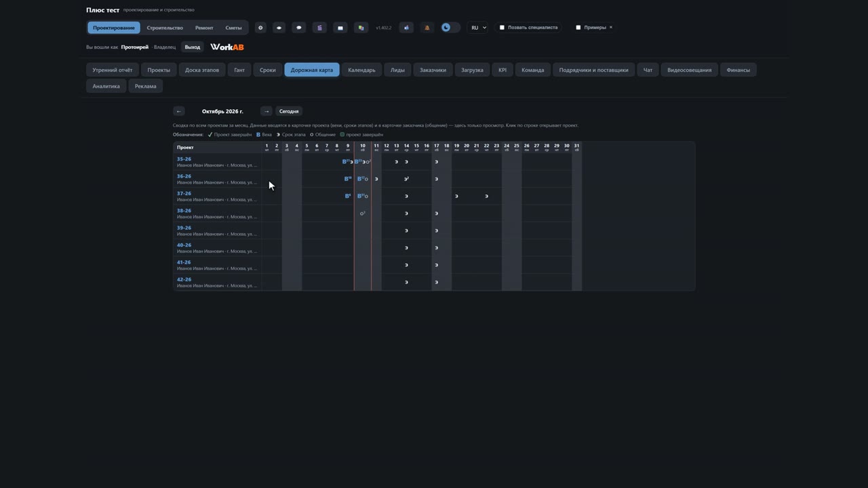Click stage deadline marker on day 22 for 37-26
The image size is (868, 488).
click(x=486, y=196)
